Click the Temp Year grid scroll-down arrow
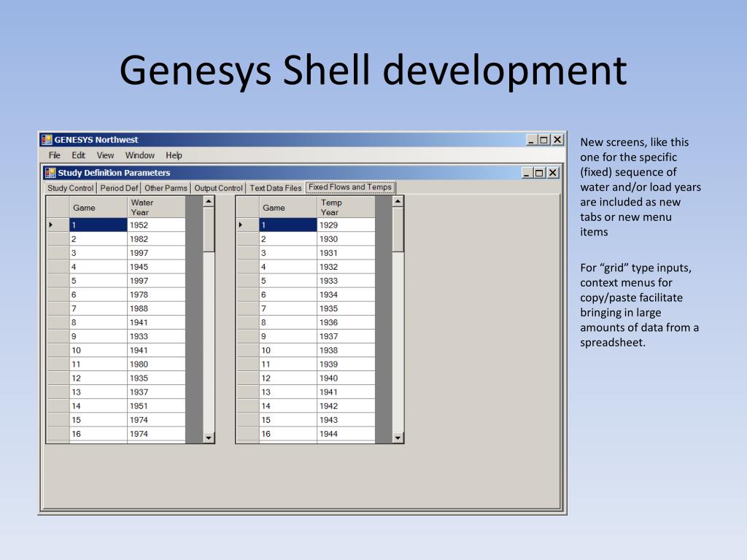The height and width of the screenshot is (560, 747). pyautogui.click(x=398, y=437)
